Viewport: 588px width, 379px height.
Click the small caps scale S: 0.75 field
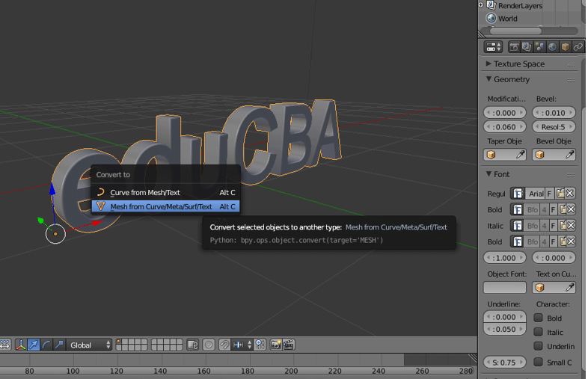(505, 363)
